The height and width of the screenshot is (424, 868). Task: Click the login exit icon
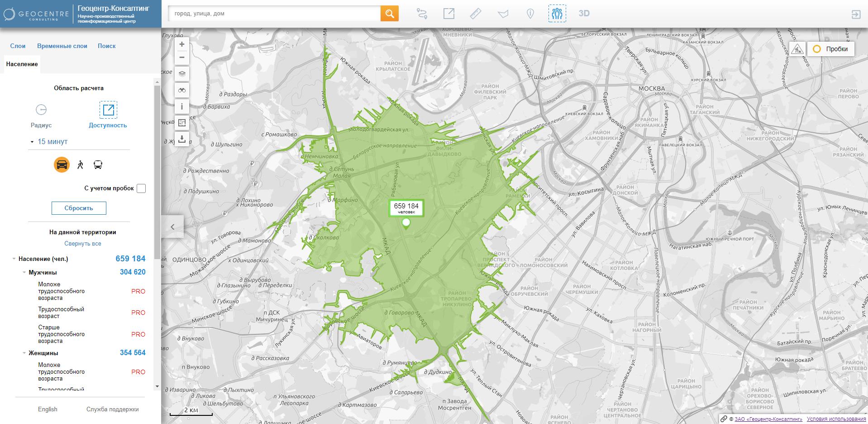pos(856,14)
